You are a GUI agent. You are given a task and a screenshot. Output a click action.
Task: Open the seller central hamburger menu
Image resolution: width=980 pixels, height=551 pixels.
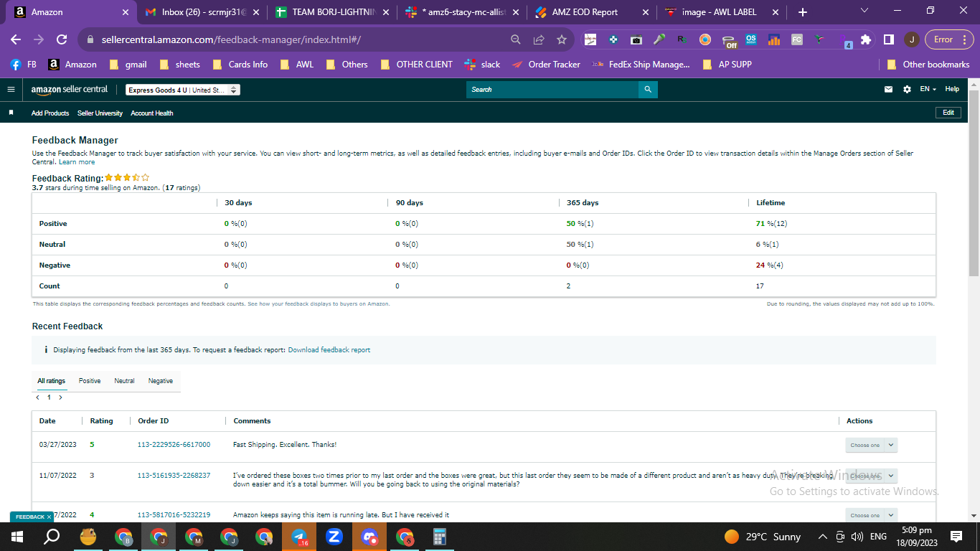(x=11, y=89)
